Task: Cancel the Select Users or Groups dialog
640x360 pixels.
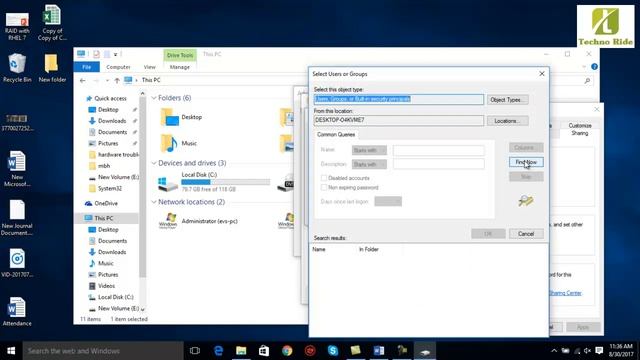Action: (526, 233)
